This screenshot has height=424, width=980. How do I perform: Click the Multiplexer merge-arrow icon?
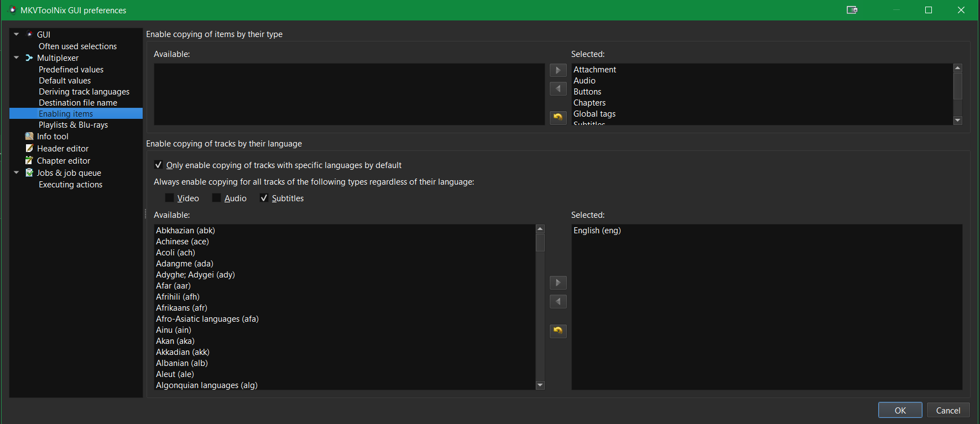pos(29,57)
